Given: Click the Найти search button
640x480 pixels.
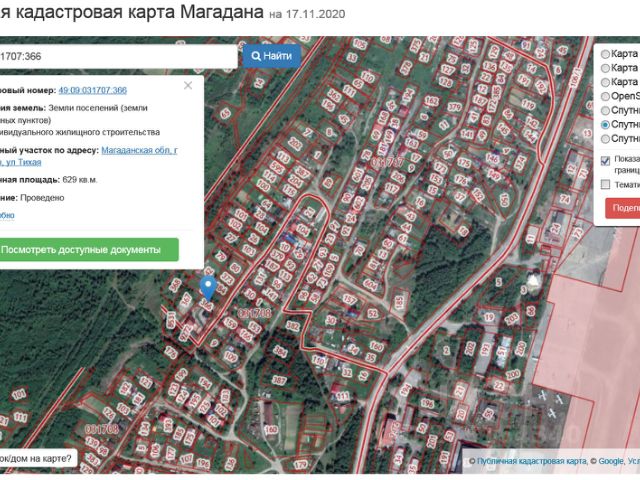Looking at the screenshot, I should point(272,56).
